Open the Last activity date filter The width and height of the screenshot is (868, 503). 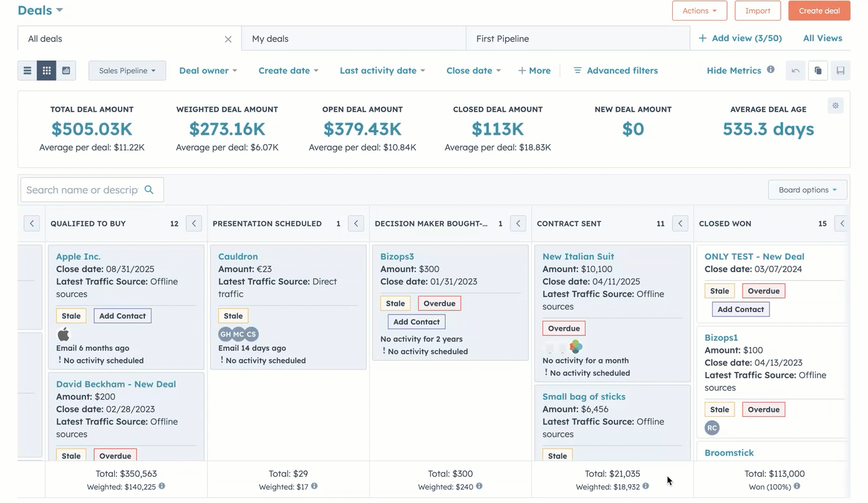(x=382, y=71)
